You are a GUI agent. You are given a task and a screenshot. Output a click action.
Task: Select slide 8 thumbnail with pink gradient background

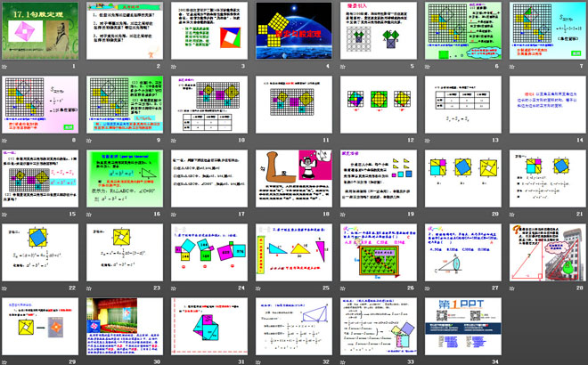(40, 104)
